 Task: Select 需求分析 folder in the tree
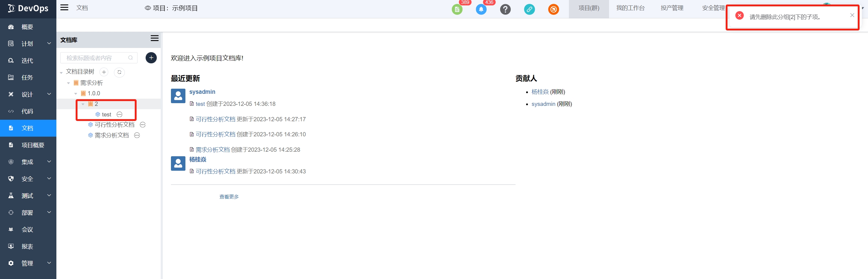tap(91, 83)
